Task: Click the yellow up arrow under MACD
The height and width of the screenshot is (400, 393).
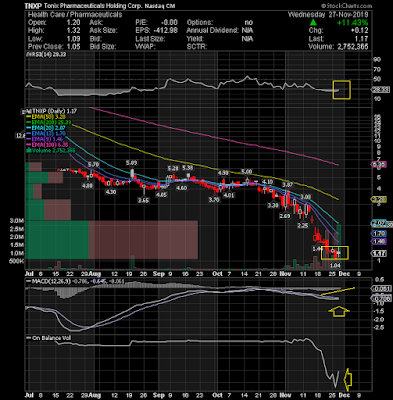Action: [339, 311]
